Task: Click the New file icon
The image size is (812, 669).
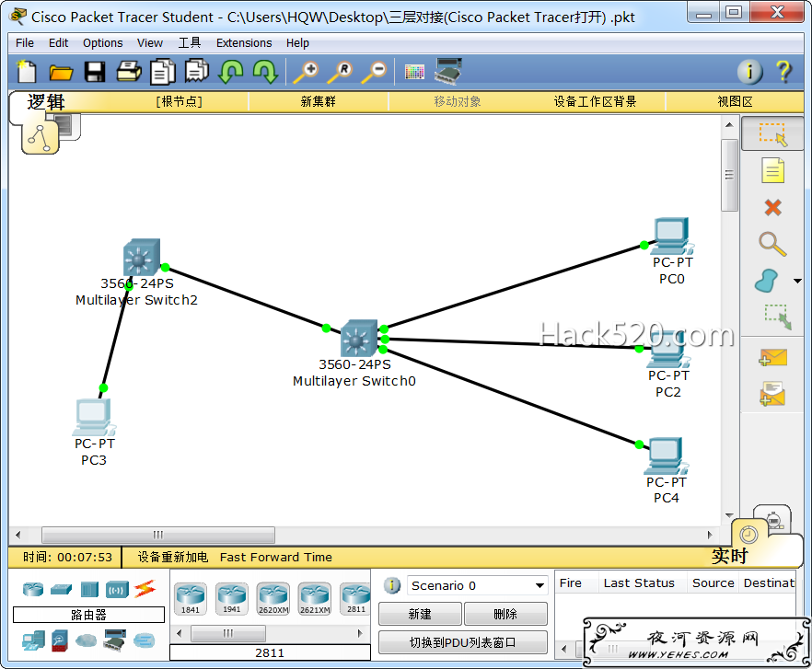Action: click(26, 72)
